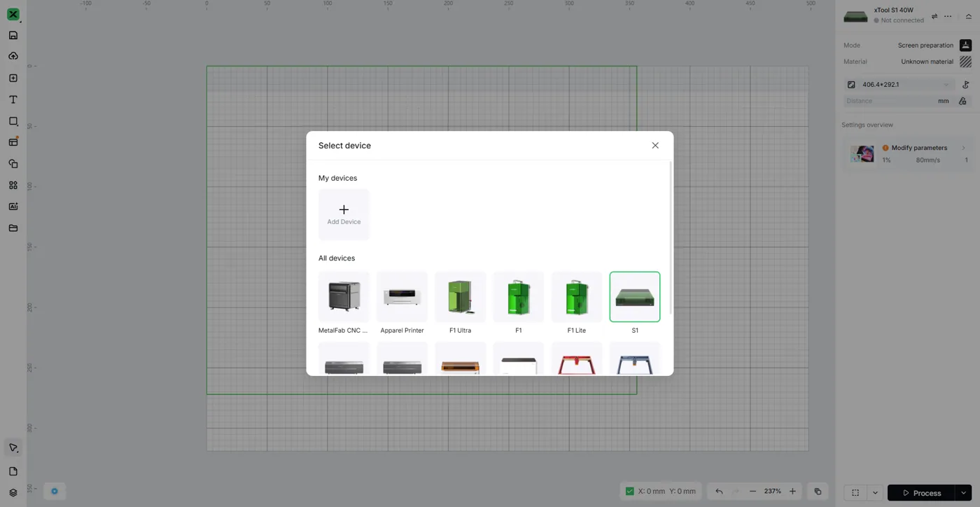This screenshot has width=980, height=507.
Task: Select the Text tool in left sidebar
Action: [x=13, y=99]
